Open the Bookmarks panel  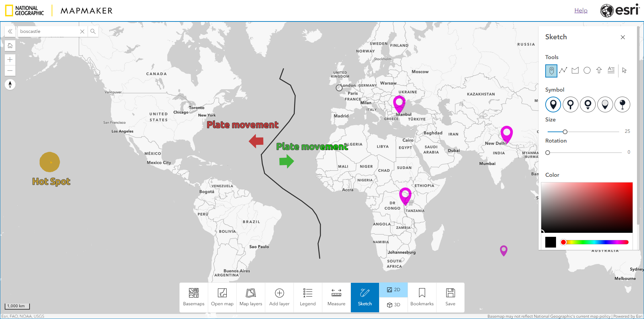click(x=422, y=297)
